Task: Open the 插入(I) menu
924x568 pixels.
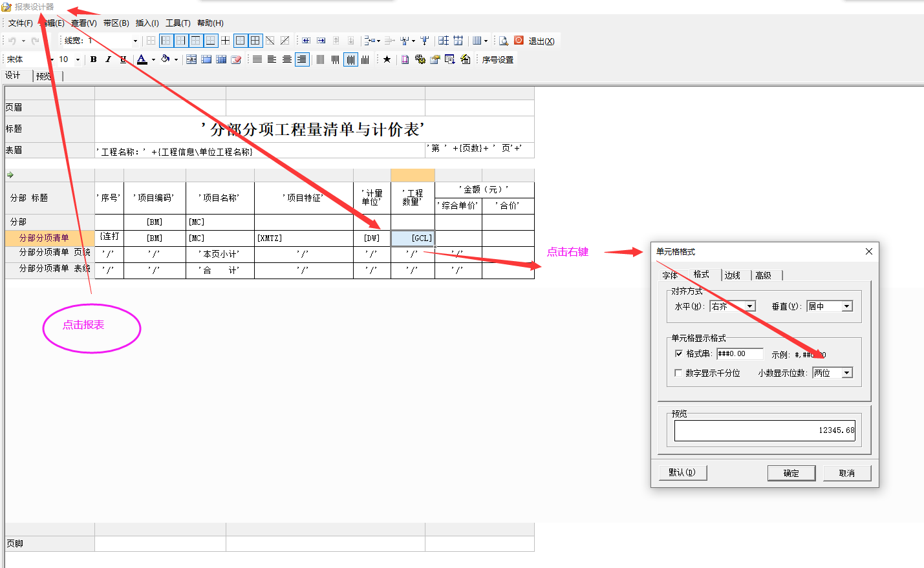Action: (147, 23)
